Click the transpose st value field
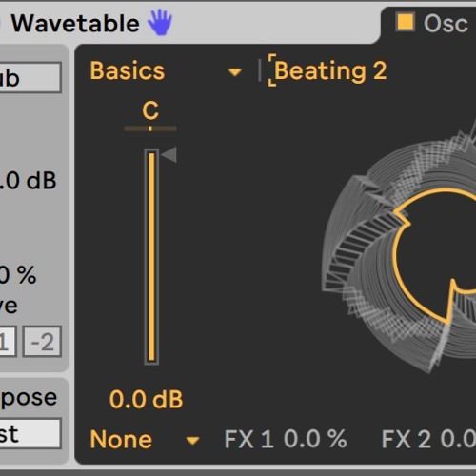476x476 pixels. [30, 434]
